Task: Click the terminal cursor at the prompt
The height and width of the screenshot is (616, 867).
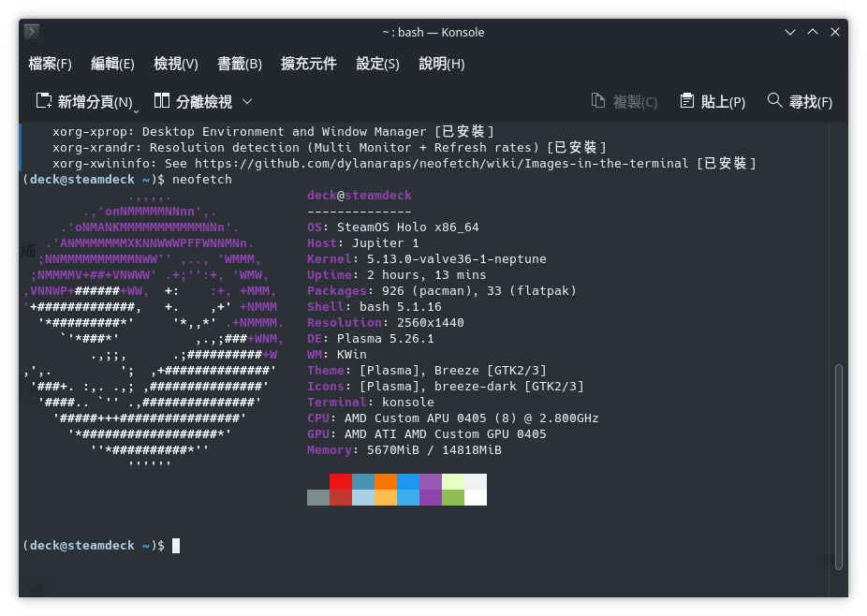Action: point(176,546)
